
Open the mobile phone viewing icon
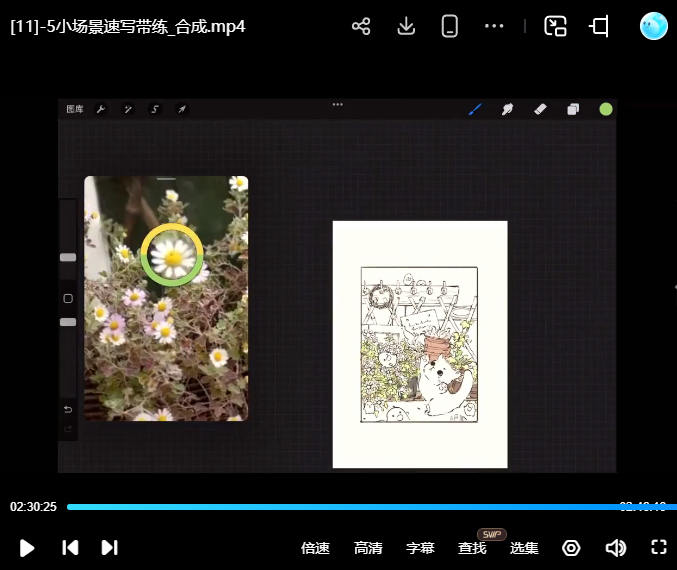450,27
